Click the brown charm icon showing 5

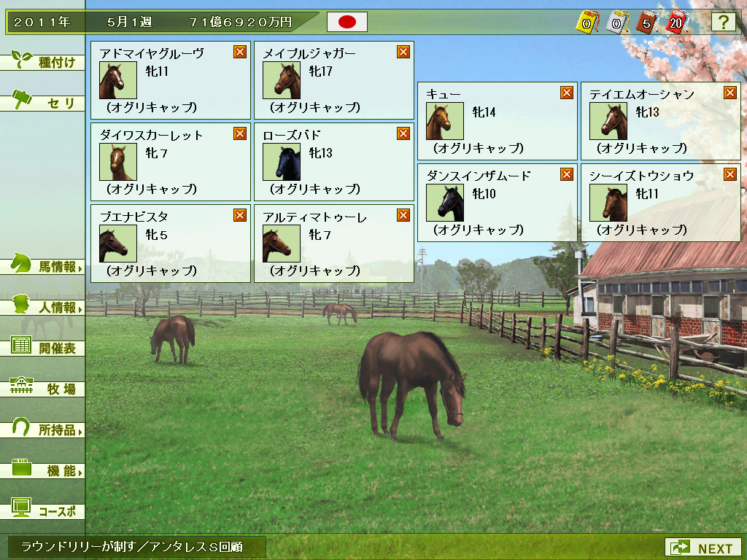tap(646, 23)
